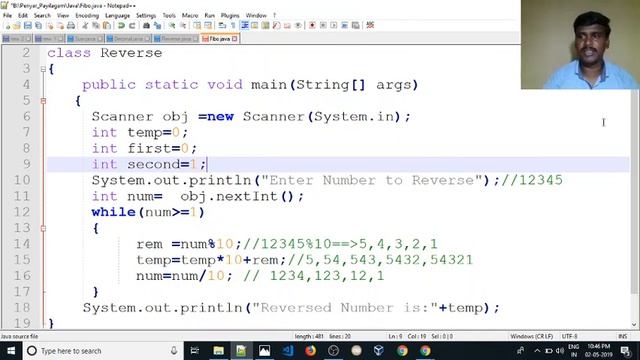
Task: Click the Cut scissors icon
Action: 85,25
